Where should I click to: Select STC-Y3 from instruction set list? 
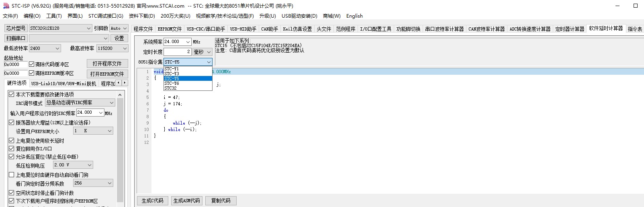tap(188, 74)
